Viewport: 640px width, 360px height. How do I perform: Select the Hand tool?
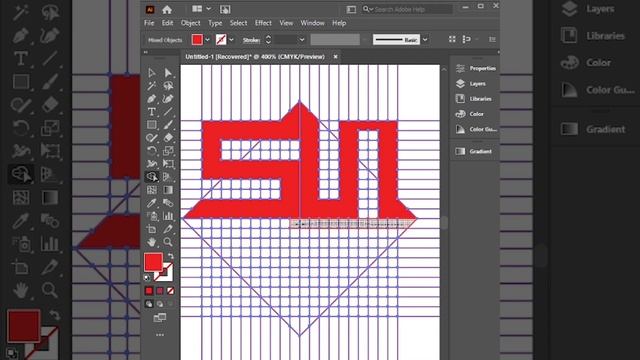[151, 242]
